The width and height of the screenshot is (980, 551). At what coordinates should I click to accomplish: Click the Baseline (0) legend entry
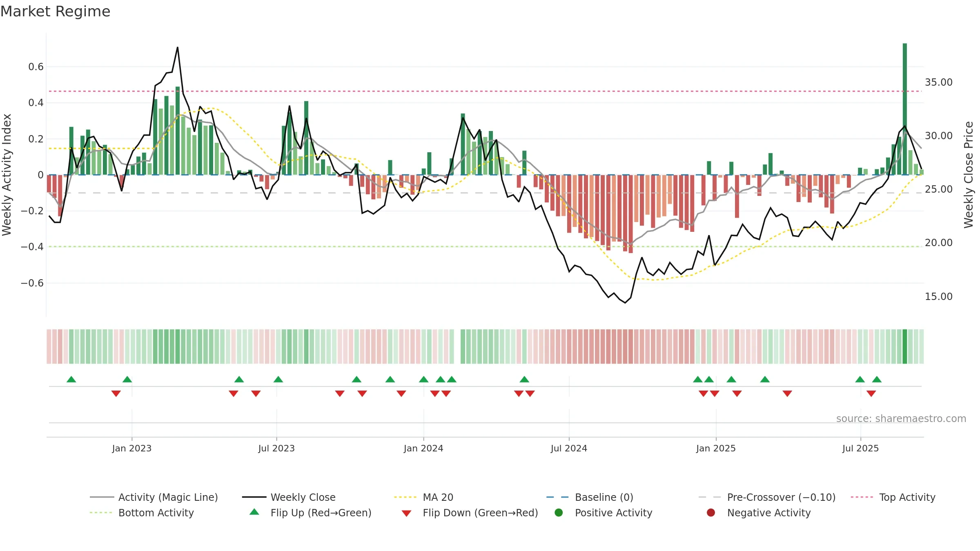tap(590, 497)
